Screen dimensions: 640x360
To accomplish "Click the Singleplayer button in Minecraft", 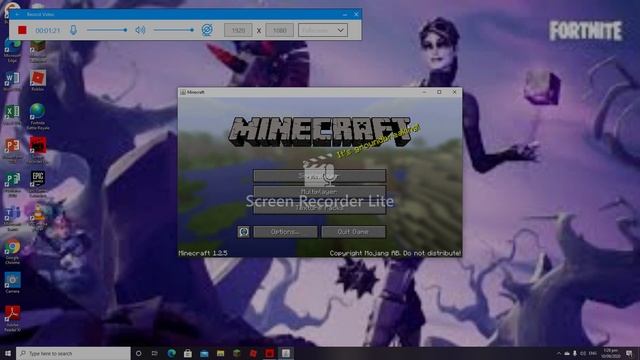I will [319, 176].
